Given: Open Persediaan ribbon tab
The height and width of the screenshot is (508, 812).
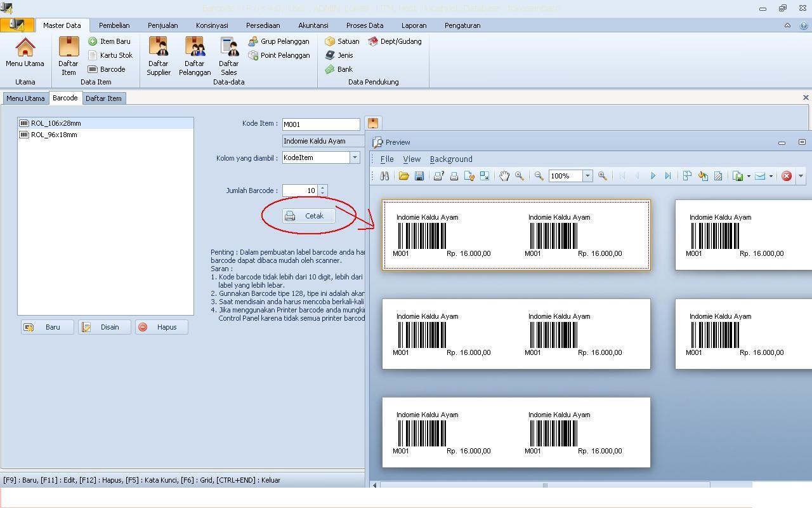Looking at the screenshot, I should [263, 25].
